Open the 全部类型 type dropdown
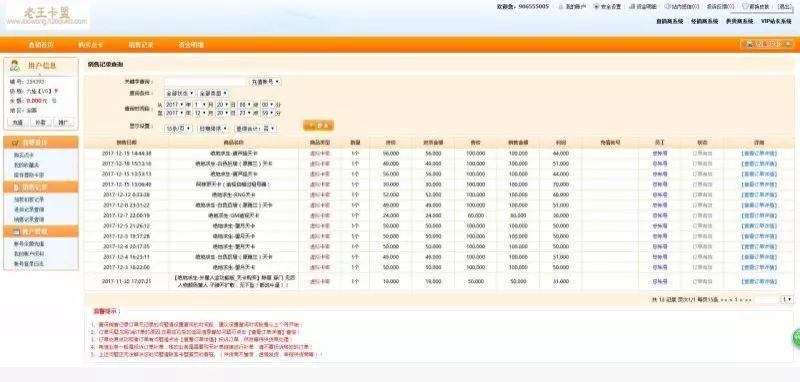The width and height of the screenshot is (800, 382). (213, 93)
